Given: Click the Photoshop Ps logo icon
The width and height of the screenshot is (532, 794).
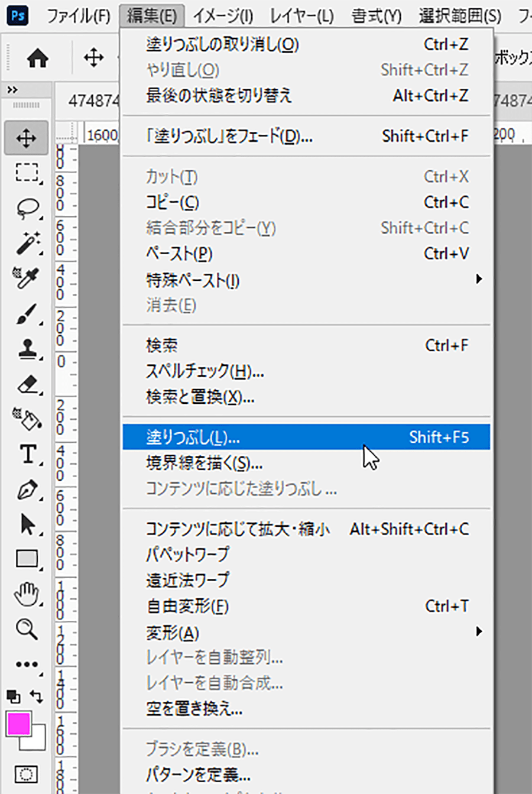Looking at the screenshot, I should 18,15.
